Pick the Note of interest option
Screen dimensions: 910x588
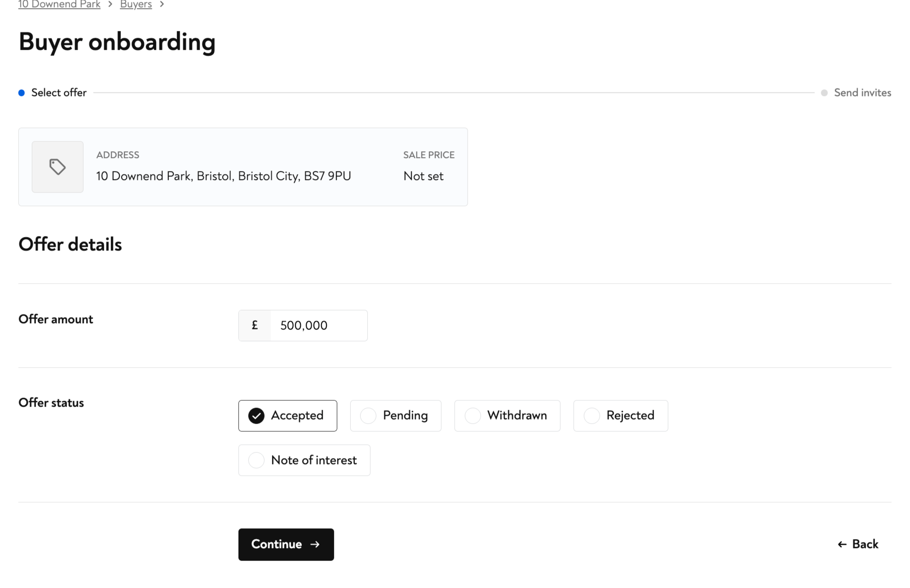304,460
